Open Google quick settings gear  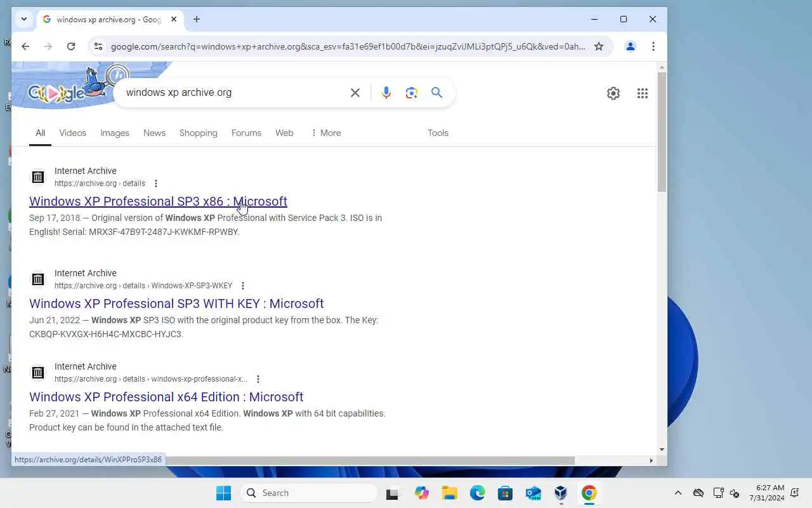pyautogui.click(x=613, y=93)
